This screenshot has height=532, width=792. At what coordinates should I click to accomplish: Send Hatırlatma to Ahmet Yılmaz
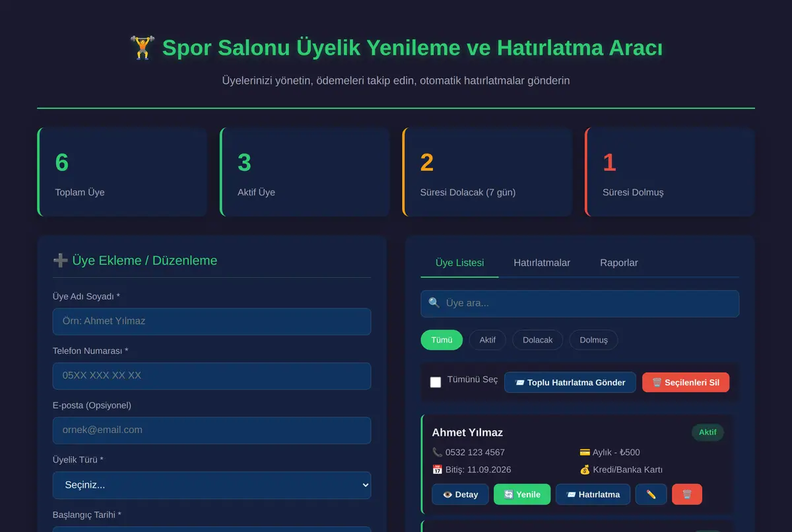click(x=593, y=494)
